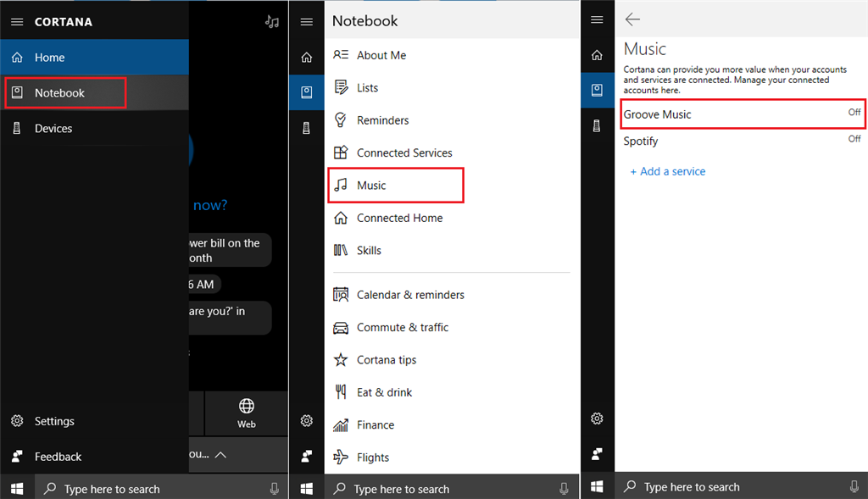Screen dimensions: 868x499
Task: Click the Devices icon in the Music panel sidebar
Action: click(x=597, y=125)
